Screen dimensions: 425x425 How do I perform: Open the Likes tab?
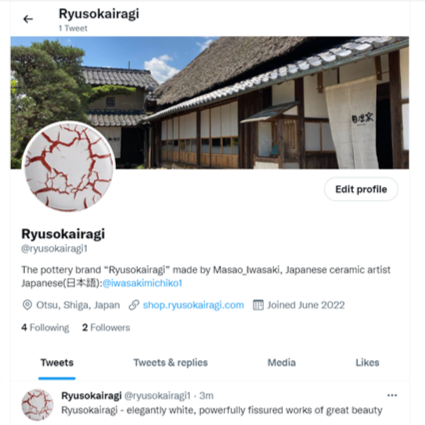(x=367, y=363)
